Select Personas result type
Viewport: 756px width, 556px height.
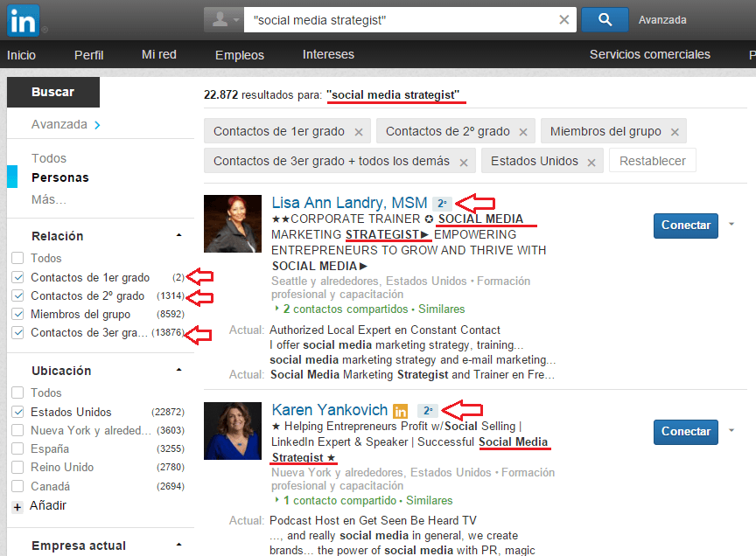click(x=59, y=177)
